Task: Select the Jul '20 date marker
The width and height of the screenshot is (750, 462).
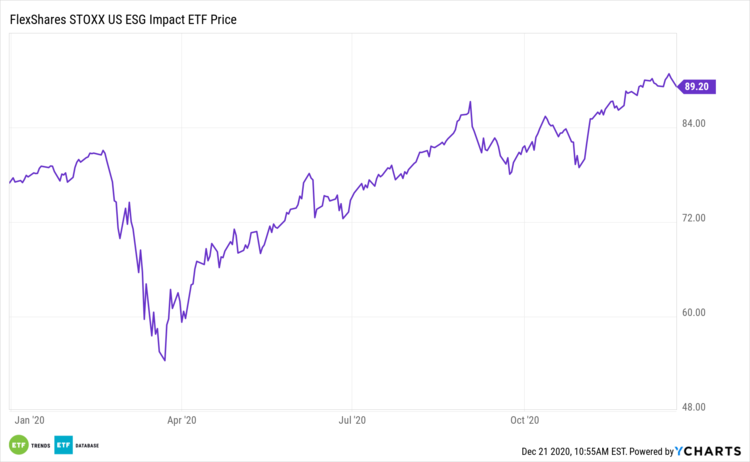Action: click(x=354, y=421)
